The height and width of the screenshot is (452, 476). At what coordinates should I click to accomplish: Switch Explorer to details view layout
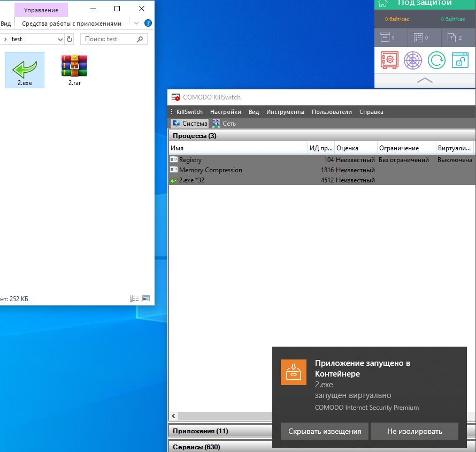(x=134, y=298)
